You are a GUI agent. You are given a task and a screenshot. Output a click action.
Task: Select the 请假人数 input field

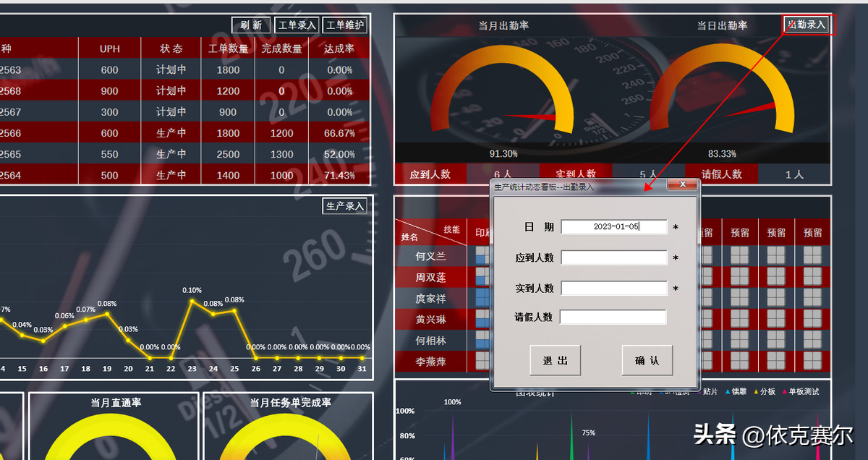click(x=613, y=317)
